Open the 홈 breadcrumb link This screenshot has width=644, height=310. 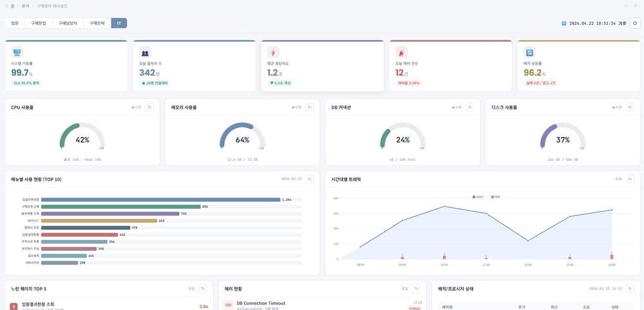click(12, 6)
